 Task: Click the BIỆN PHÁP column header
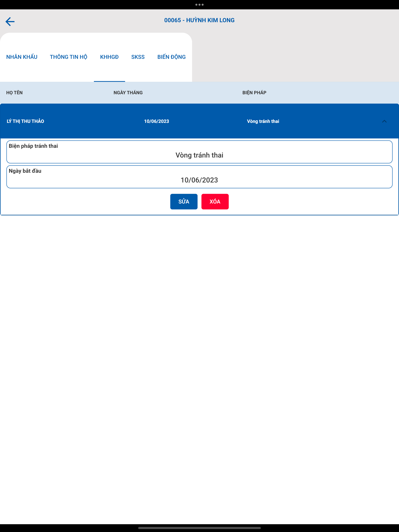point(254,93)
